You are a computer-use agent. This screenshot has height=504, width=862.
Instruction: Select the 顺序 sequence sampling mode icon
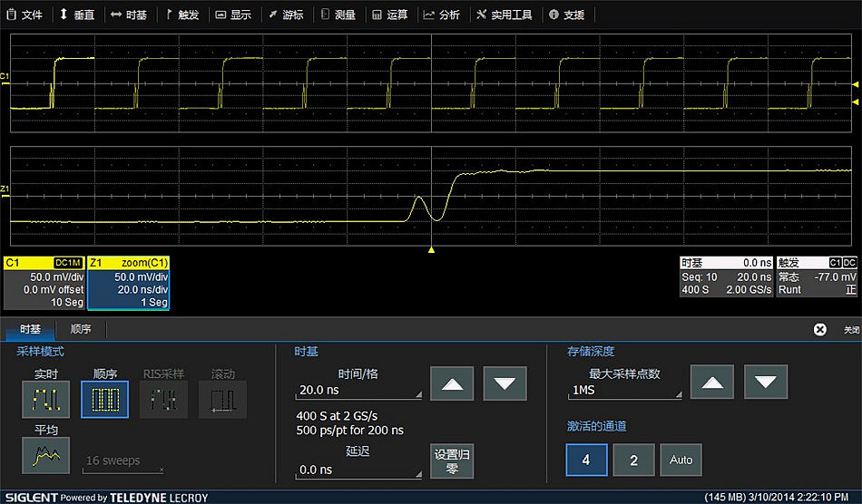104,399
